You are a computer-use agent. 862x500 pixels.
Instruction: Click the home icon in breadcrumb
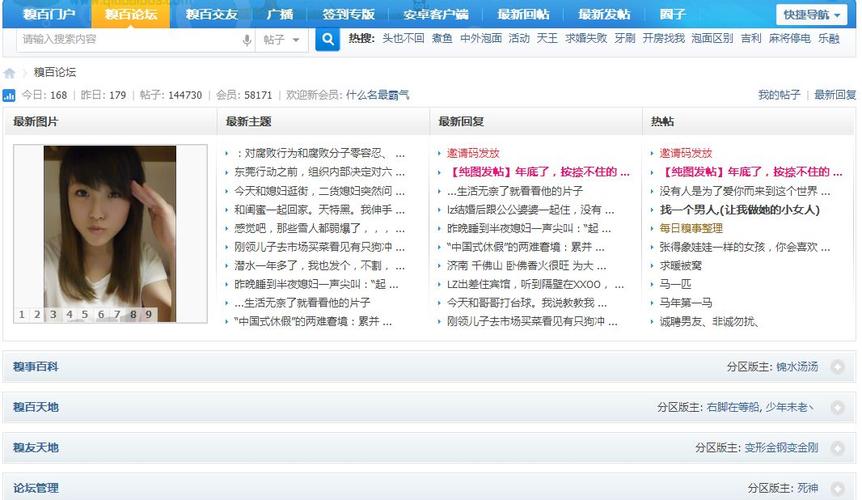pos(10,73)
